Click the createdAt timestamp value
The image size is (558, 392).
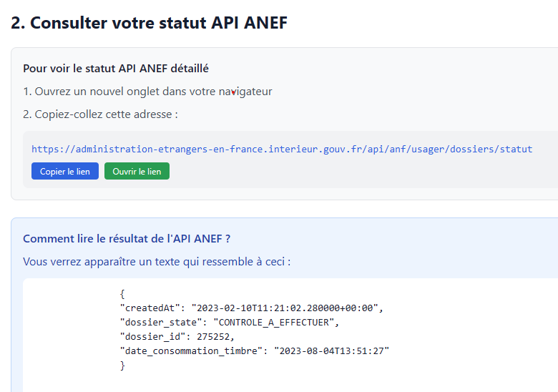[287, 308]
